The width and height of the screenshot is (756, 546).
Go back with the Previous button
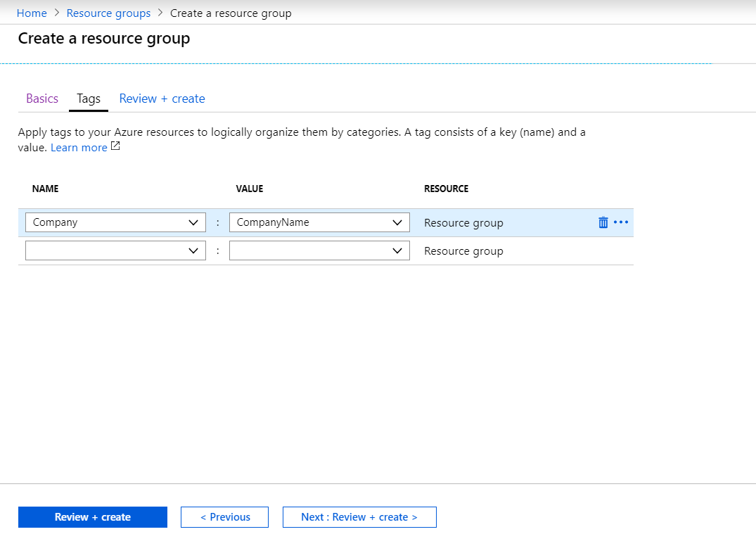(225, 517)
